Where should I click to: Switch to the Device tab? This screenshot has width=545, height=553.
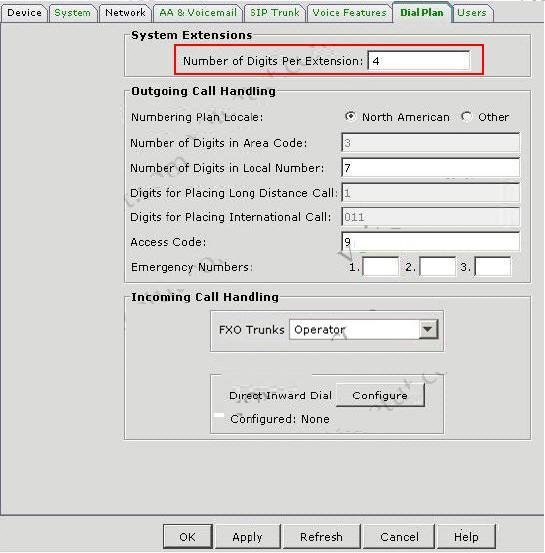(x=24, y=13)
